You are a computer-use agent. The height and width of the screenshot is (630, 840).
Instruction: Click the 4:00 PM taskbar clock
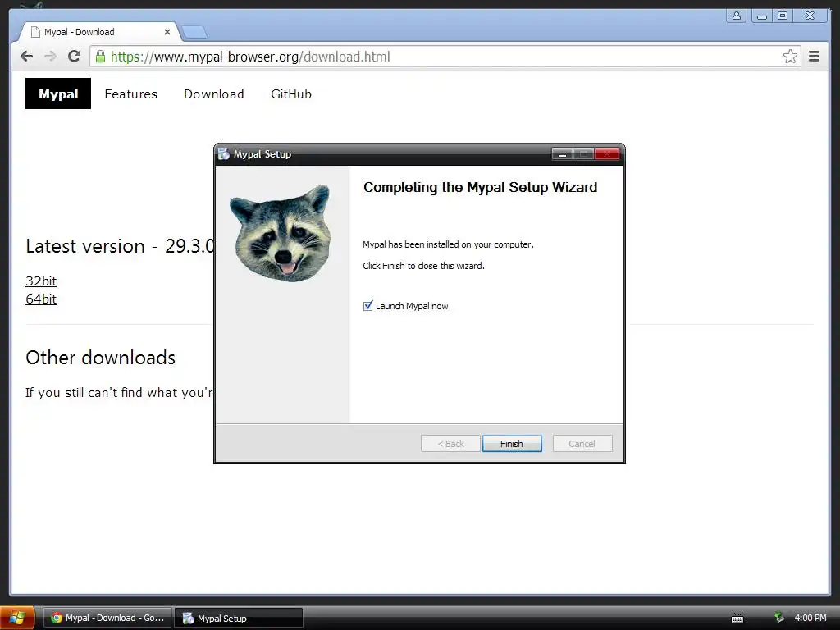point(810,618)
